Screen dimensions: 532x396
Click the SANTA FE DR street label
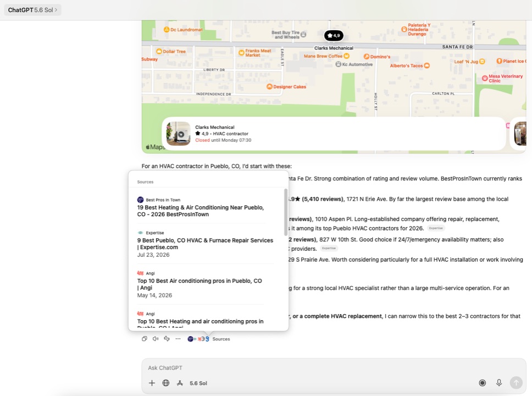tap(457, 47)
